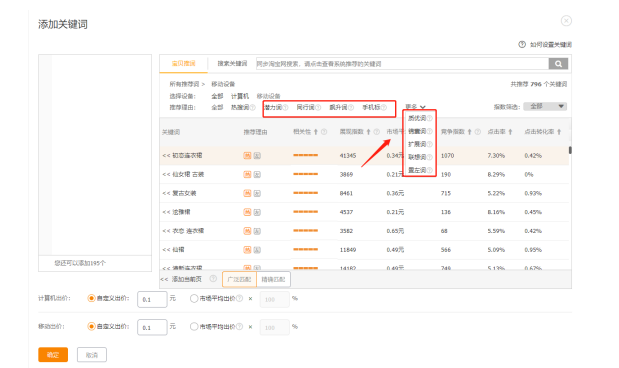Select 全部 in 选择设备 filter row
Image resolution: width=619 pixels, height=368 pixels.
217,96
